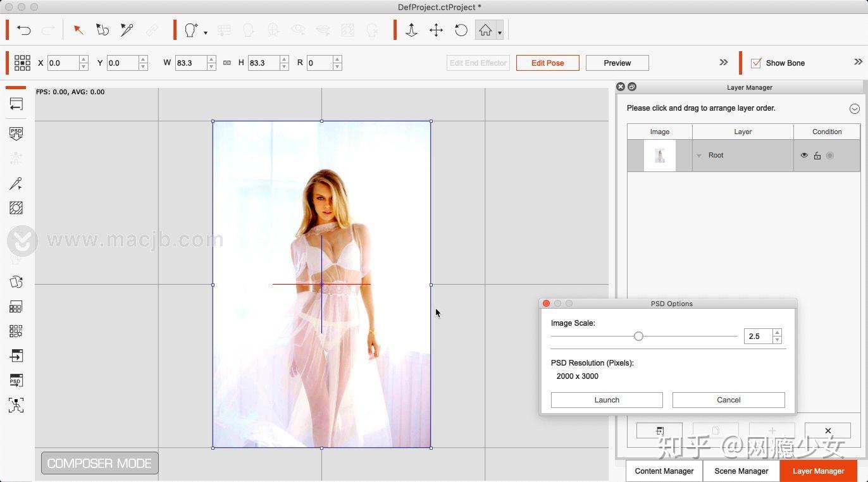Click the Image Scale slider handle
This screenshot has height=482, width=868.
[x=638, y=337]
